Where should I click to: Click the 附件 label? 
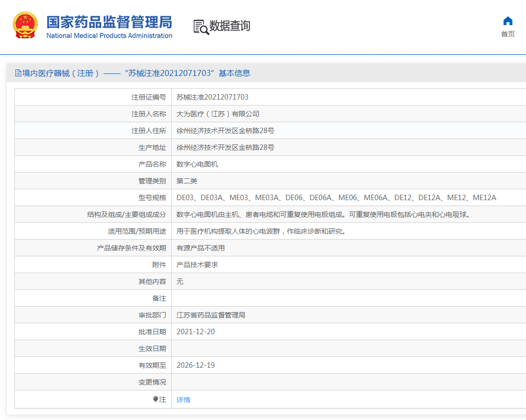point(159,265)
